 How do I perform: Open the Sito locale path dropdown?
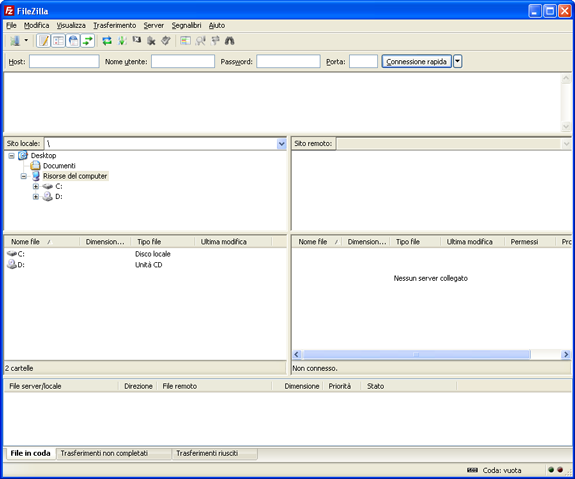(281, 143)
